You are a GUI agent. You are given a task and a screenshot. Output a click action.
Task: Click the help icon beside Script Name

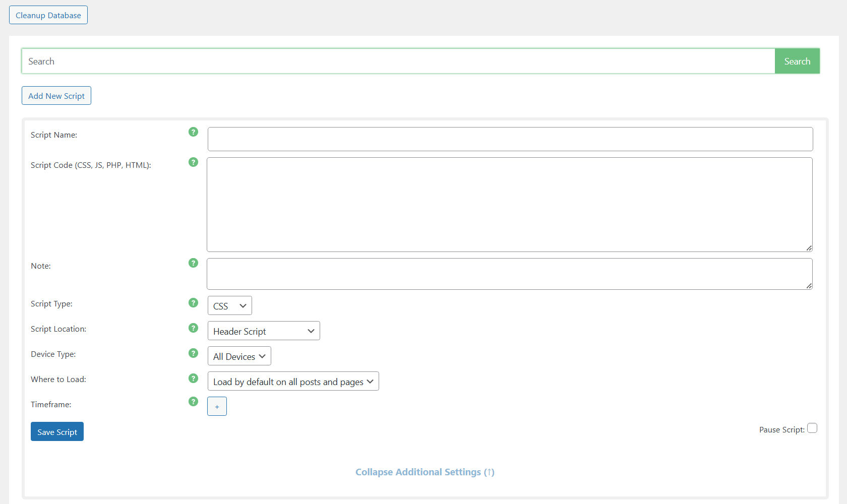(x=193, y=132)
